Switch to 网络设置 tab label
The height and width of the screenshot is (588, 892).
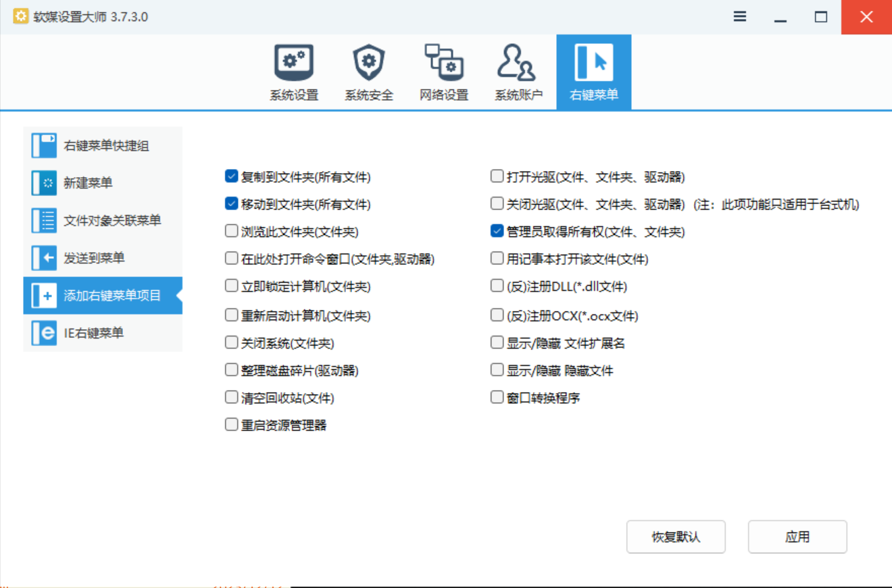tap(444, 95)
